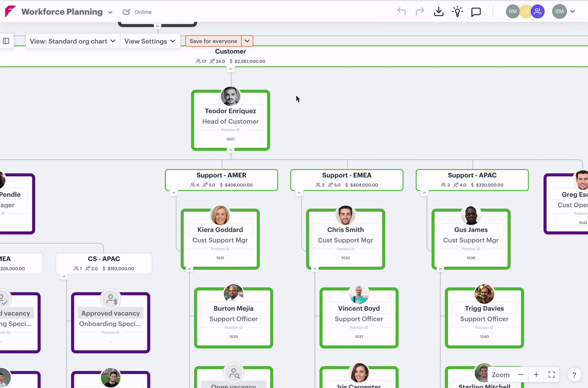Select the Chris Smith position card
This screenshot has width=588, height=388.
coord(345,240)
